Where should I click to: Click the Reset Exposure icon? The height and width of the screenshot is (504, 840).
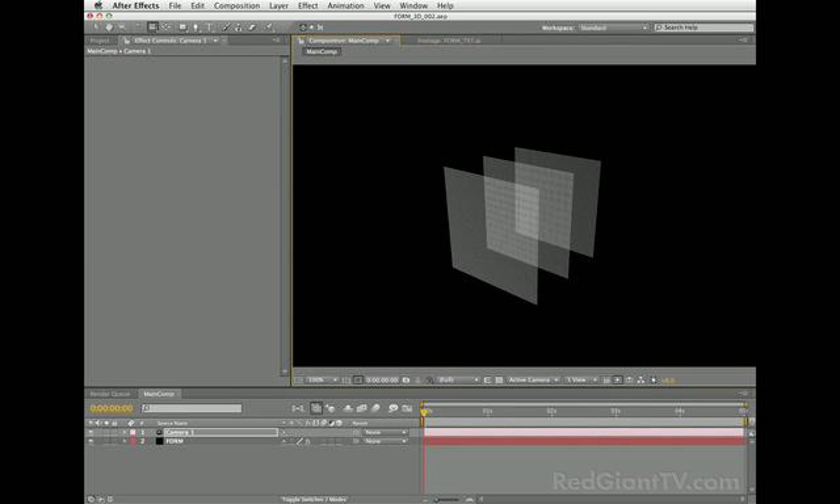click(x=653, y=380)
